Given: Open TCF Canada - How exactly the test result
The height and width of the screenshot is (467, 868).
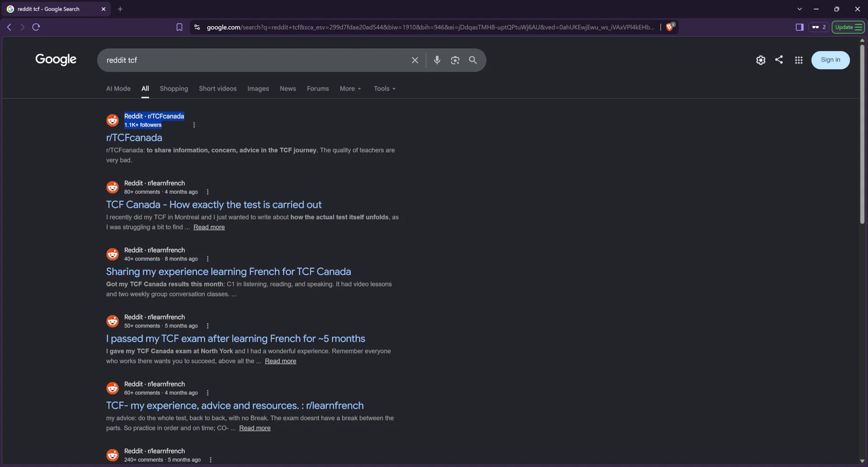Looking at the screenshot, I should 214,205.
